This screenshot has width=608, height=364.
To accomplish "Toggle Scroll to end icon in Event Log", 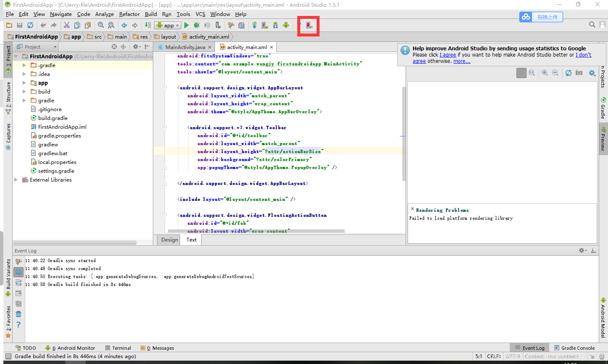I will coord(18,294).
